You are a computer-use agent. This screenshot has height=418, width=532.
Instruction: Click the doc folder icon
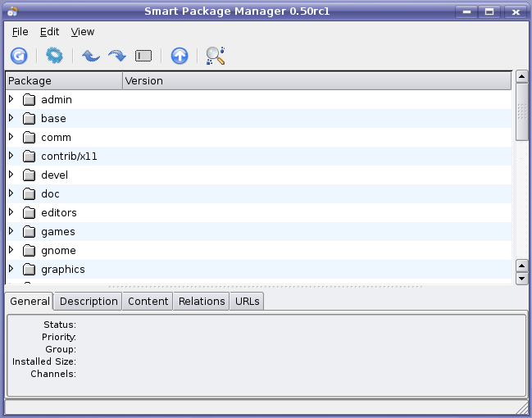click(30, 193)
